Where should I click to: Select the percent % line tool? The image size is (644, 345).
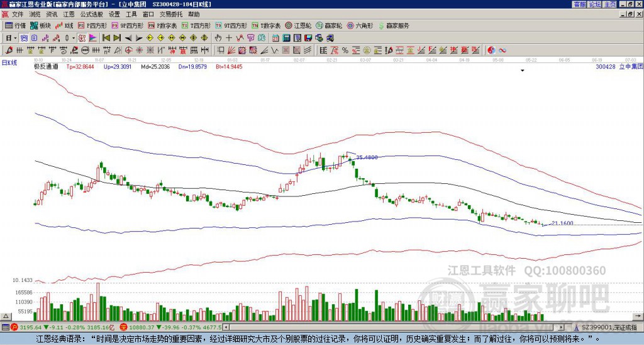click(345, 50)
